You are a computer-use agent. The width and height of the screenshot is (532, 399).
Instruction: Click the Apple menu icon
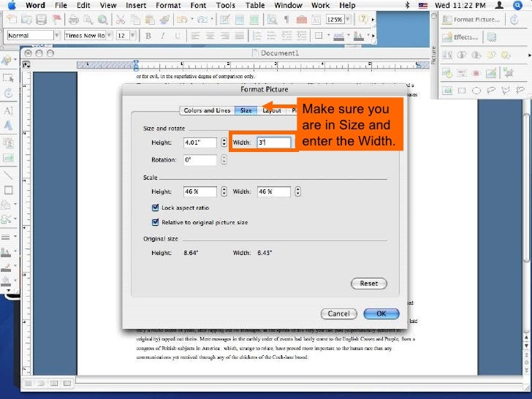pos(12,5)
